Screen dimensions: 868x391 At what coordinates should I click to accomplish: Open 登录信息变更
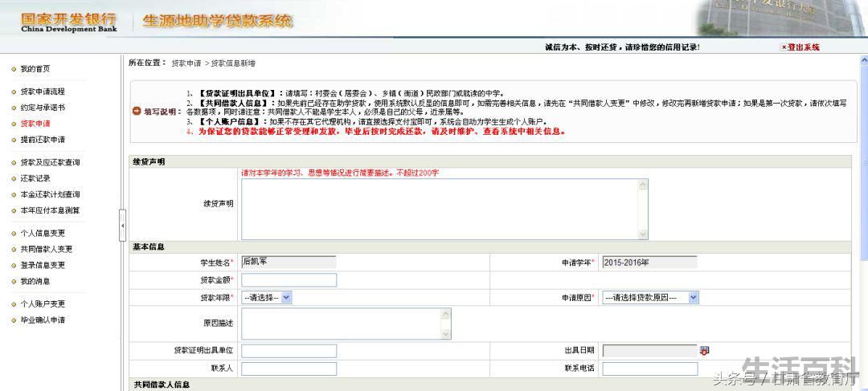[43, 266]
